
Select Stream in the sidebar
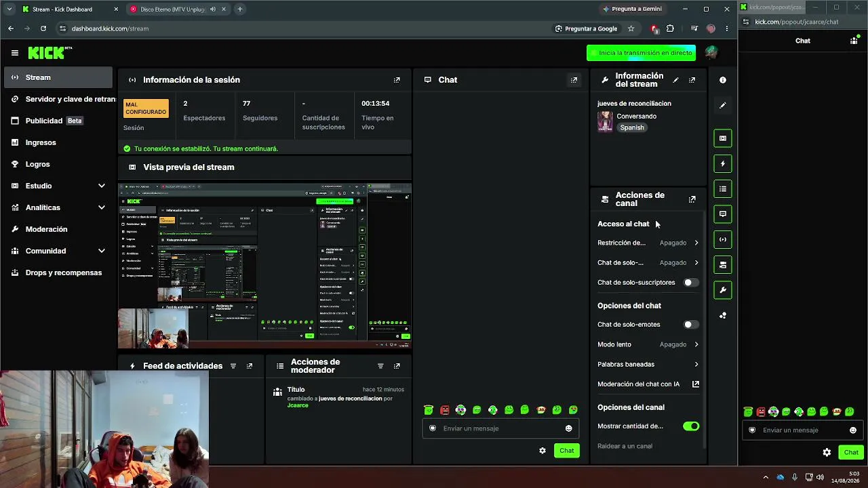pyautogui.click(x=58, y=77)
